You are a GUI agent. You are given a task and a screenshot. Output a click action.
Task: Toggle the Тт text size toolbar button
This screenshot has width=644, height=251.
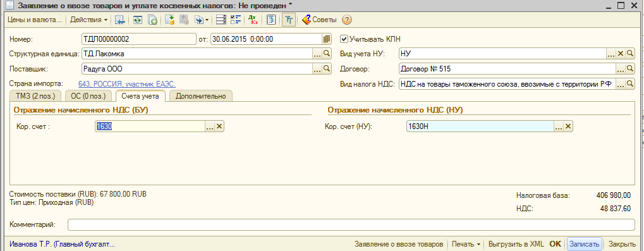coord(289,20)
